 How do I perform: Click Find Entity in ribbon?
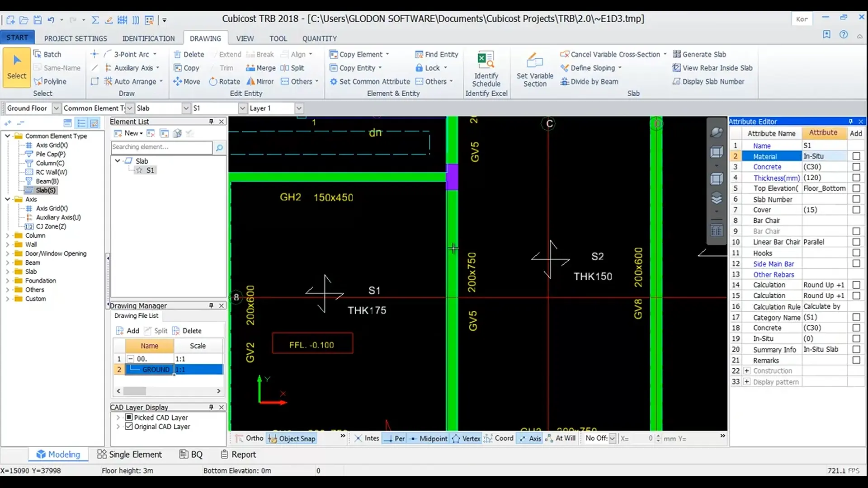tap(436, 54)
